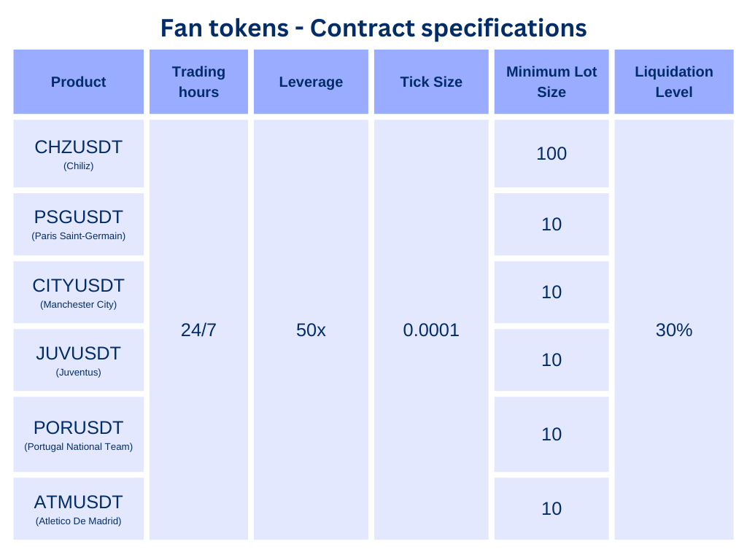Click the PORUSDT Portugal National Team cell
This screenshot has height=560, width=747.
click(x=79, y=435)
